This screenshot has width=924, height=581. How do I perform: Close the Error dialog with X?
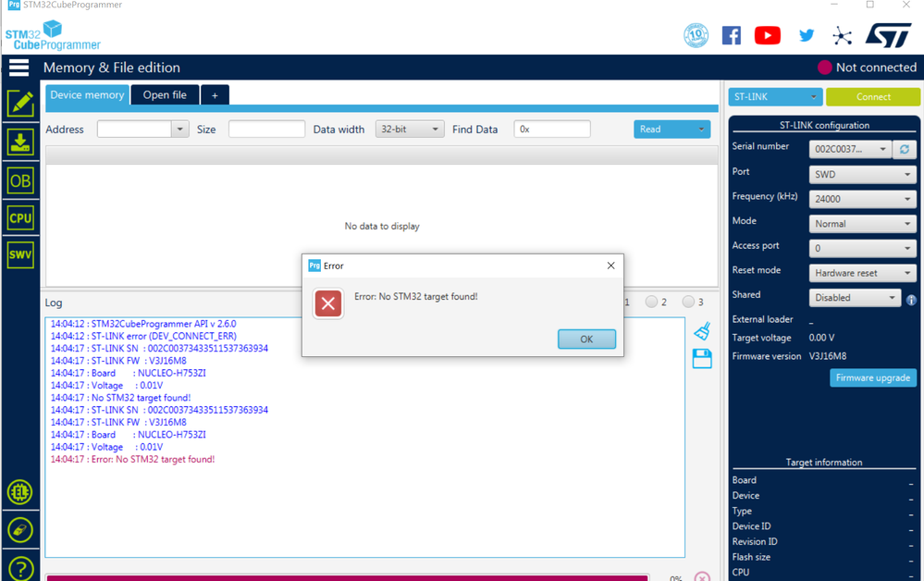(611, 266)
